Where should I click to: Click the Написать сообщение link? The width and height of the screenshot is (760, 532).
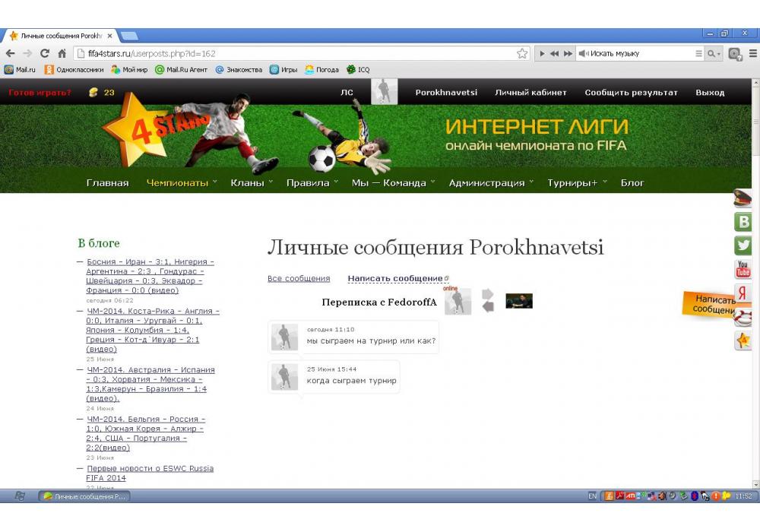(x=395, y=279)
